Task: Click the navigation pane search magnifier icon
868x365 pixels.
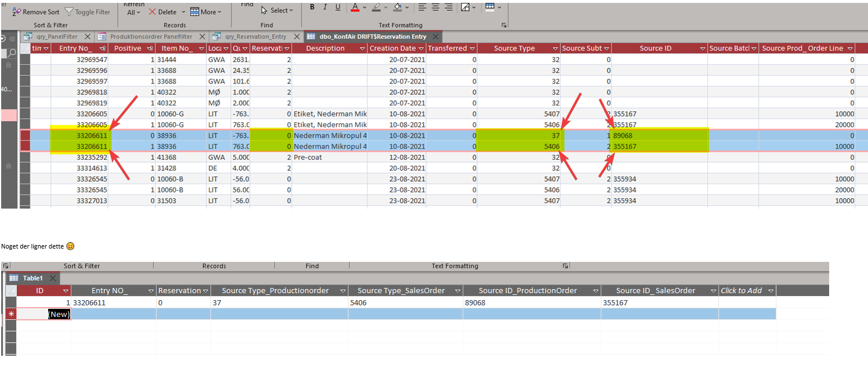Action: (x=12, y=53)
